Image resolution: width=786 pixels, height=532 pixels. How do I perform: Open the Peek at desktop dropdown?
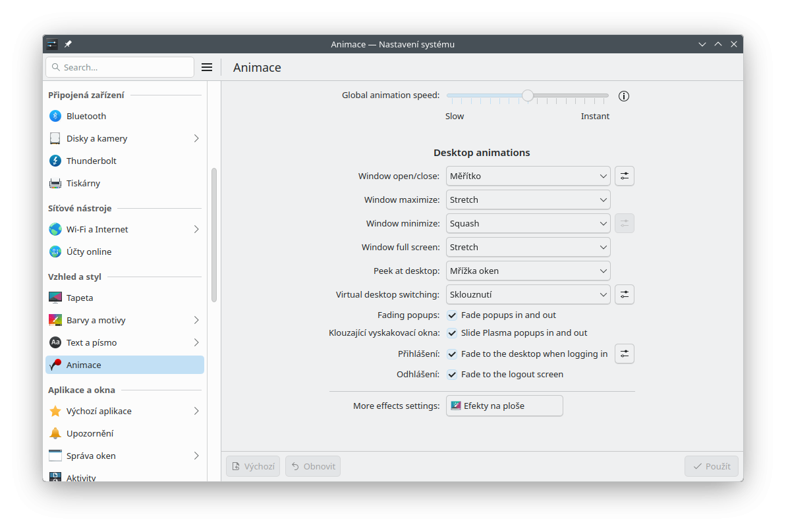pos(528,271)
